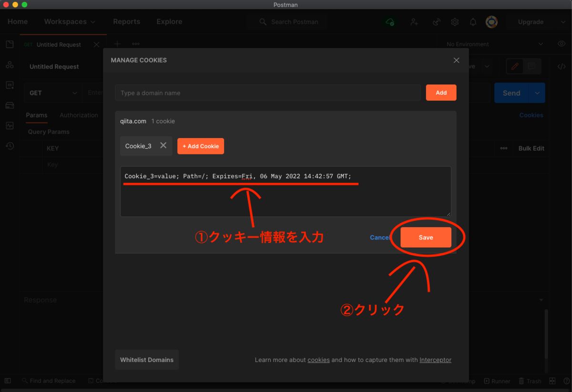
Task: Open Runner from the status bar
Action: tap(497, 381)
